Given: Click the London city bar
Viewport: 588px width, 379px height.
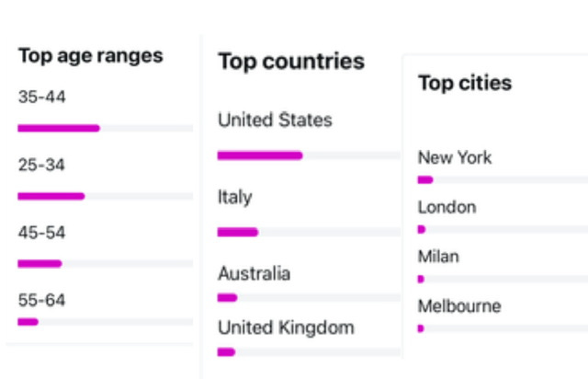Looking at the screenshot, I should coord(503,229).
